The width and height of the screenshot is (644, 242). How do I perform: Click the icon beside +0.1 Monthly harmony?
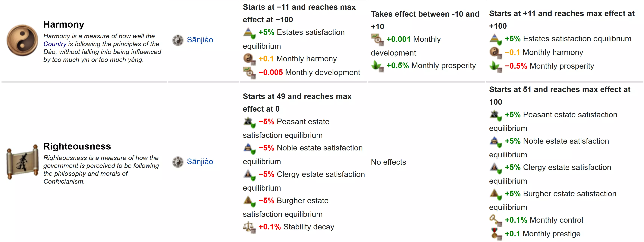pyautogui.click(x=249, y=59)
